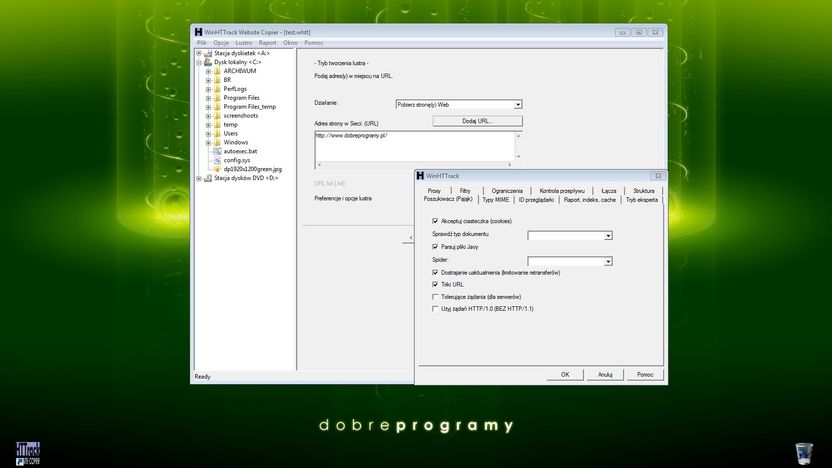The image size is (832, 468).
Task: Select the Stacja dysków DVD drive icon
Action: pyautogui.click(x=208, y=178)
